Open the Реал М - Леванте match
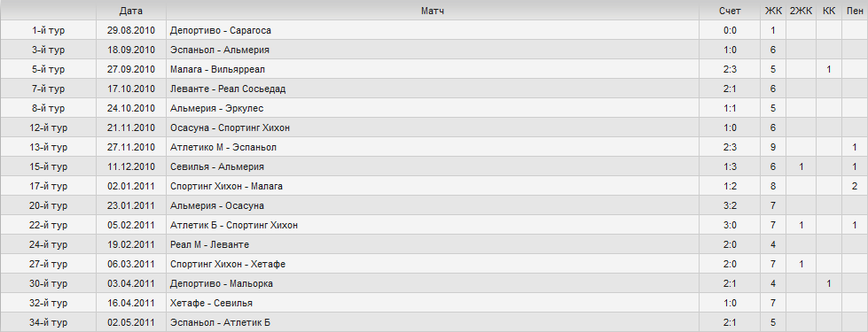Viewport: 868px width, 332px height. 210,244
